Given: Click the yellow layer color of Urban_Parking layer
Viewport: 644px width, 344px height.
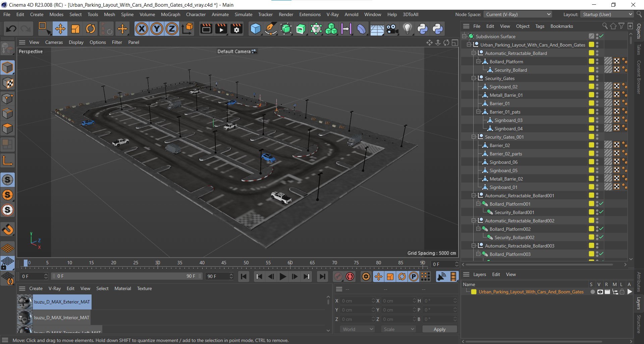Looking at the screenshot, I should [474, 292].
